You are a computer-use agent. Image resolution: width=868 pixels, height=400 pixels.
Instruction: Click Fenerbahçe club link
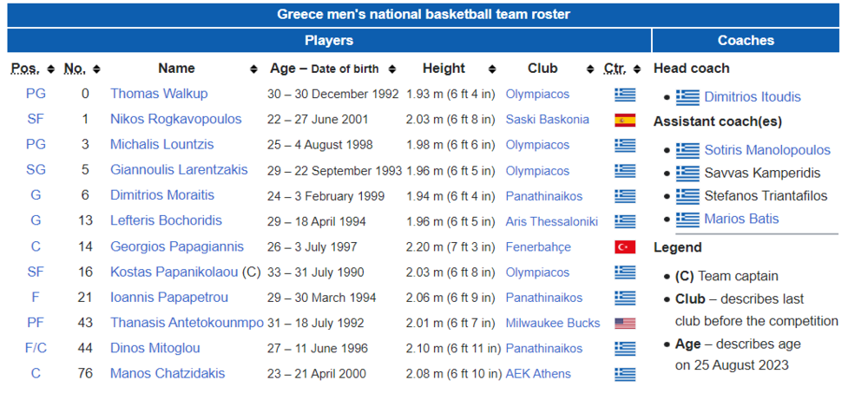point(538,246)
